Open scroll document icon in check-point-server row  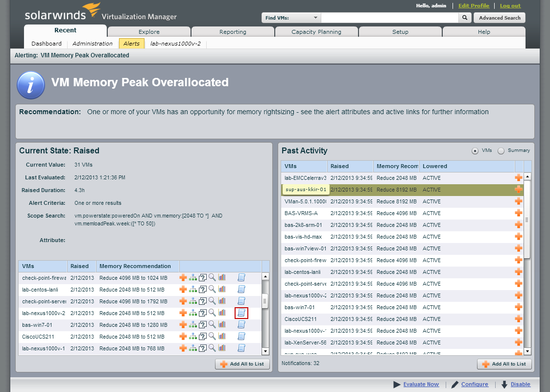coord(241,301)
